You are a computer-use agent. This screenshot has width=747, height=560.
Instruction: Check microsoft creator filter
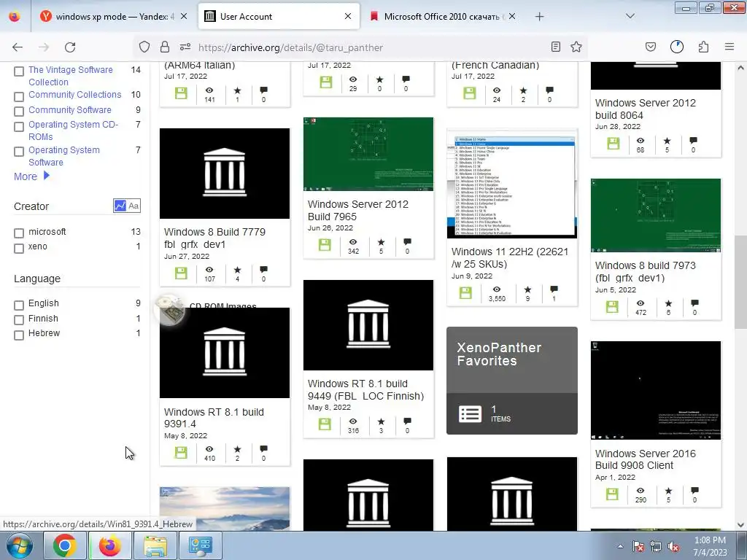19,233
